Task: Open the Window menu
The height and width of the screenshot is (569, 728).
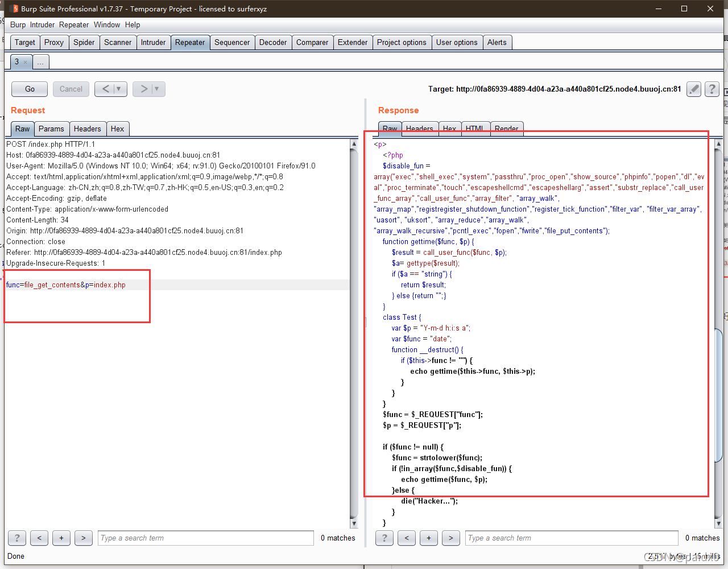Action: (107, 24)
